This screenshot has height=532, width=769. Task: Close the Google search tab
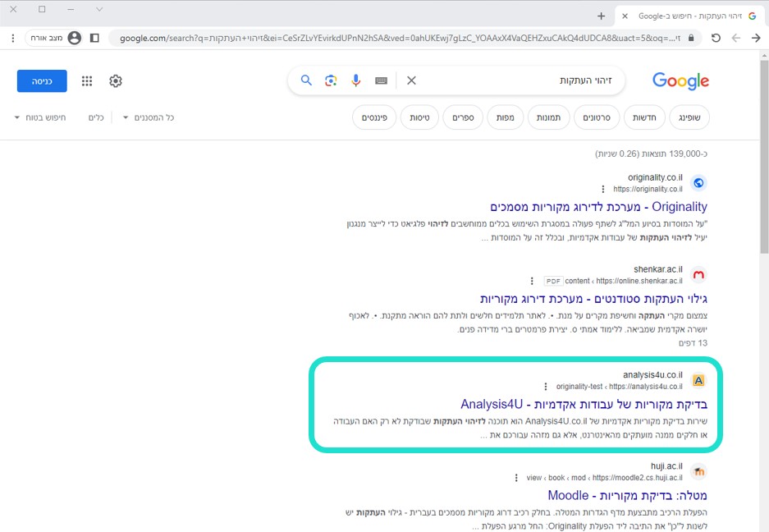tap(625, 16)
